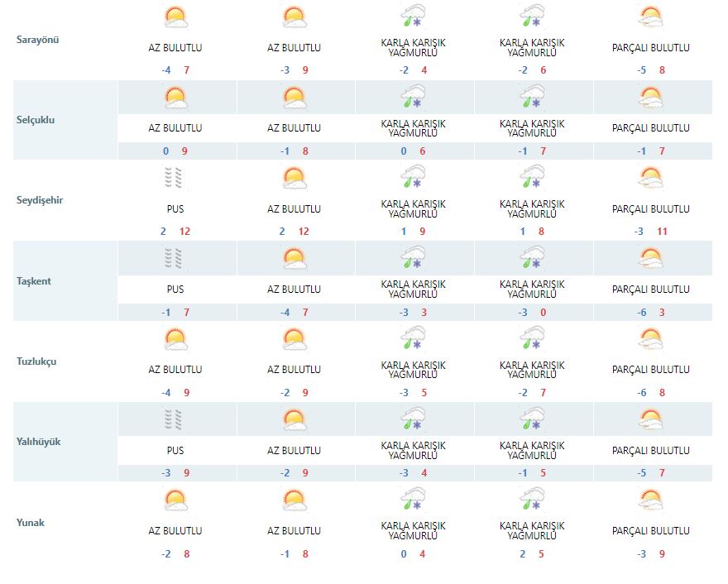Screen dimensions: 728x584
Task: Click Sarayönü's fourth-day sleet icon
Action: (x=532, y=17)
